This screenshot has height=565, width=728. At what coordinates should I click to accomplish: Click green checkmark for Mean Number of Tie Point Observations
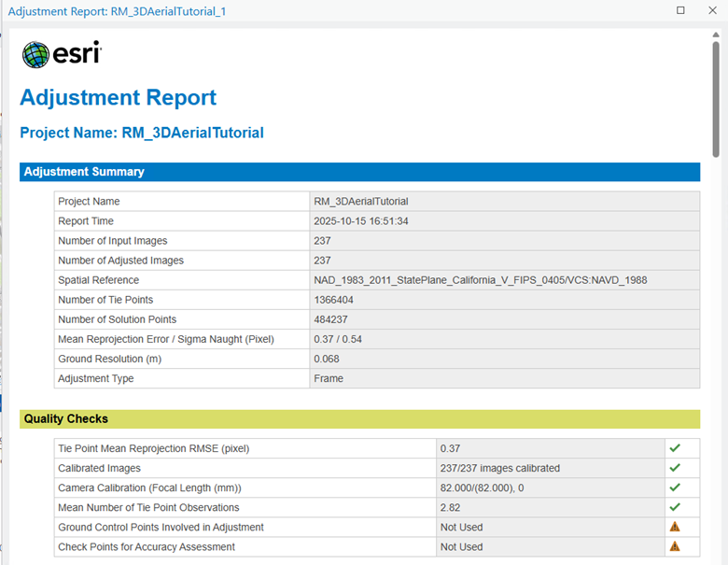(x=675, y=507)
